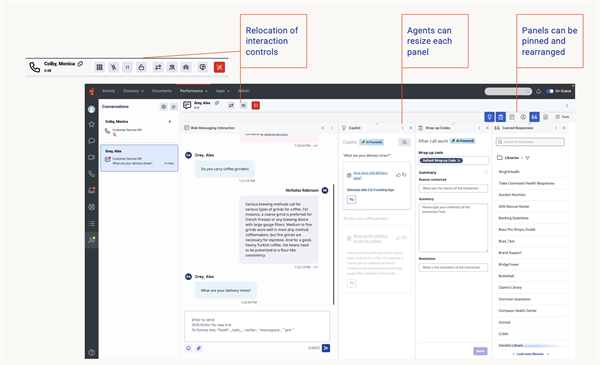Image resolution: width=600 pixels, height=365 pixels.
Task: Open the Performance dropdown menu
Action: pyautogui.click(x=194, y=91)
